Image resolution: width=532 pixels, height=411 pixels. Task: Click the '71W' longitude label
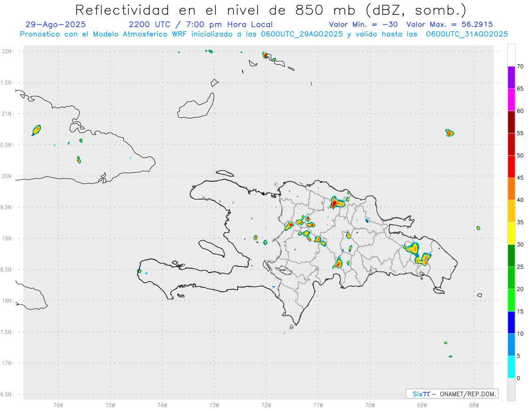318,405
